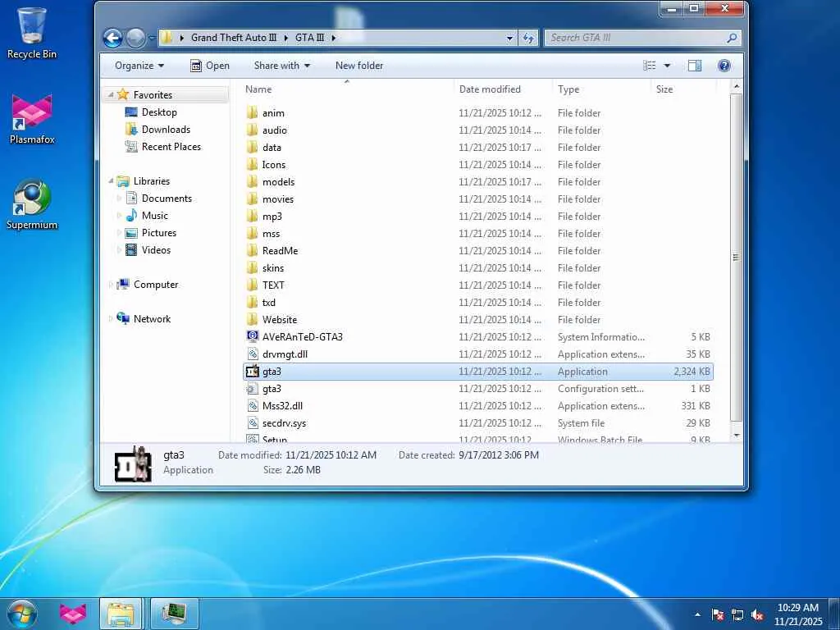Select the models folder
The height and width of the screenshot is (630, 840).
coord(478,181)
